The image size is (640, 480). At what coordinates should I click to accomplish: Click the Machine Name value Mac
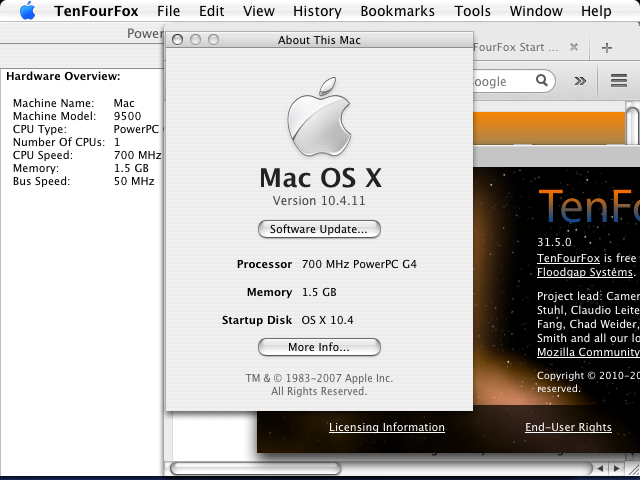124,103
